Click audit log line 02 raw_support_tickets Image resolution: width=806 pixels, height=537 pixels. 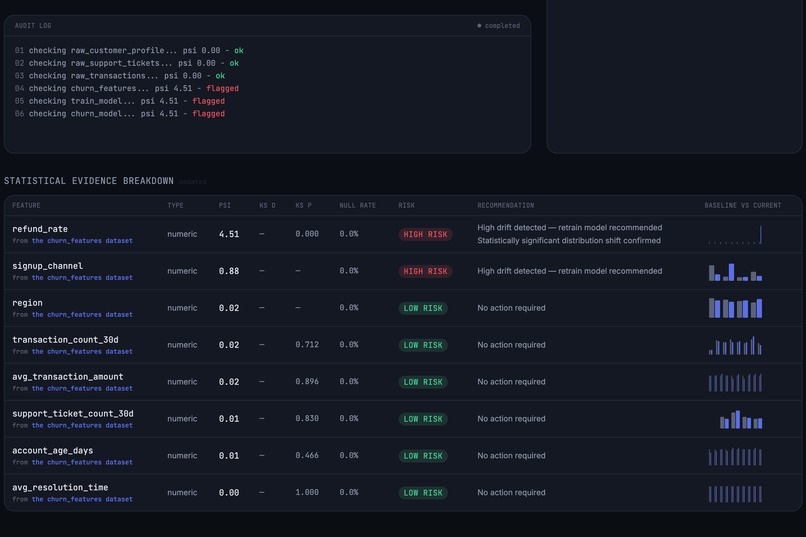pyautogui.click(x=127, y=63)
